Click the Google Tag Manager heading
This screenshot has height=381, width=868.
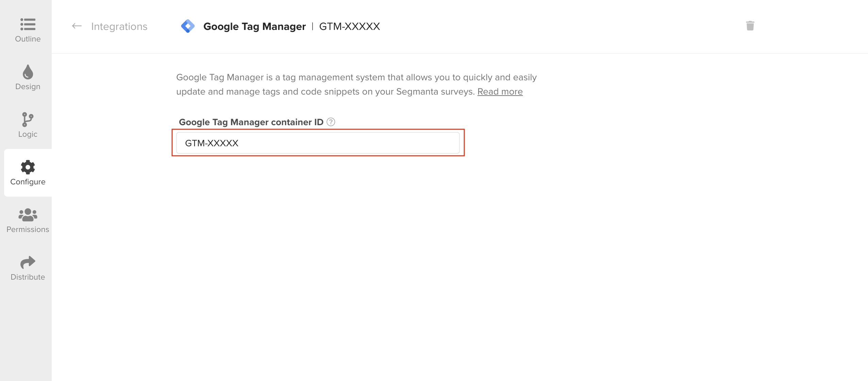tap(254, 26)
